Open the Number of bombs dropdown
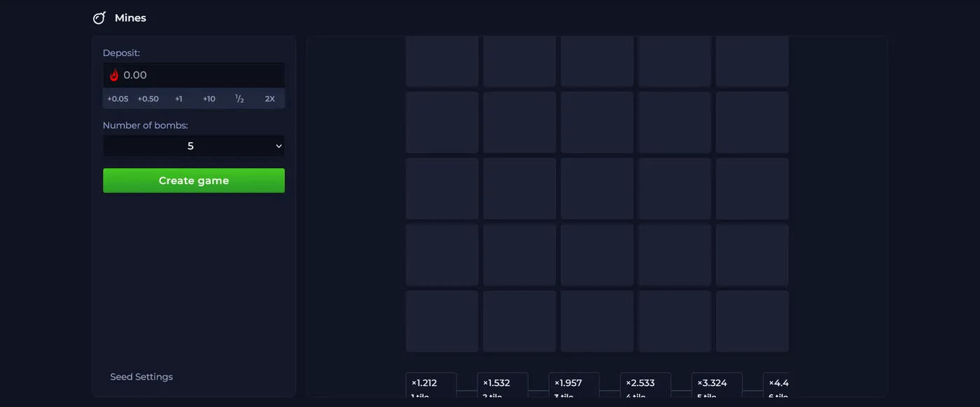Viewport: 980px width, 407px height. pos(194,146)
